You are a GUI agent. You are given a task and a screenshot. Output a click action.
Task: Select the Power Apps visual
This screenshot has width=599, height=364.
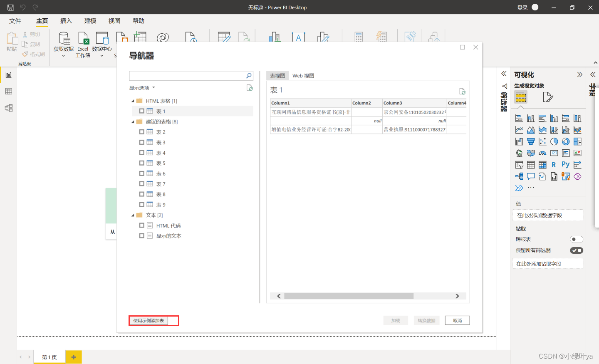pyautogui.click(x=577, y=177)
